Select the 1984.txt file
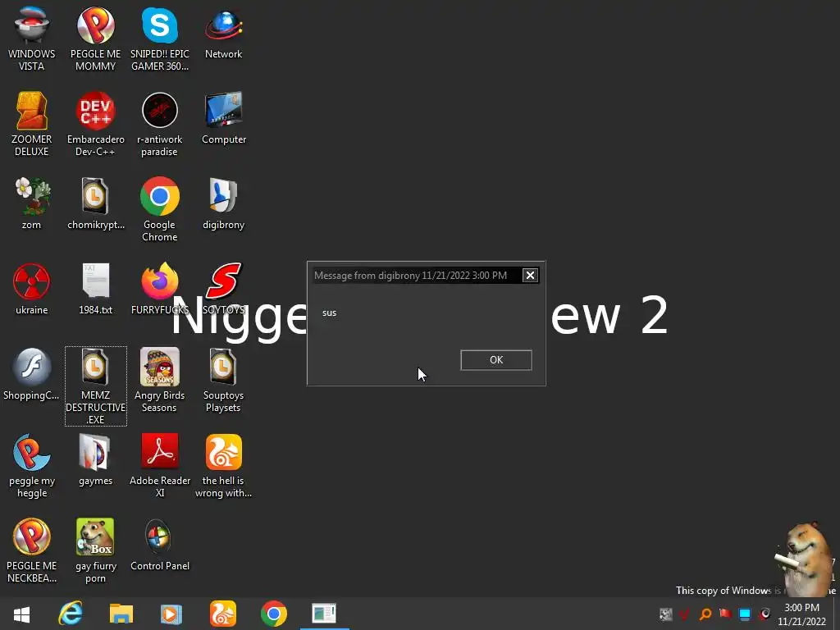 [95, 290]
